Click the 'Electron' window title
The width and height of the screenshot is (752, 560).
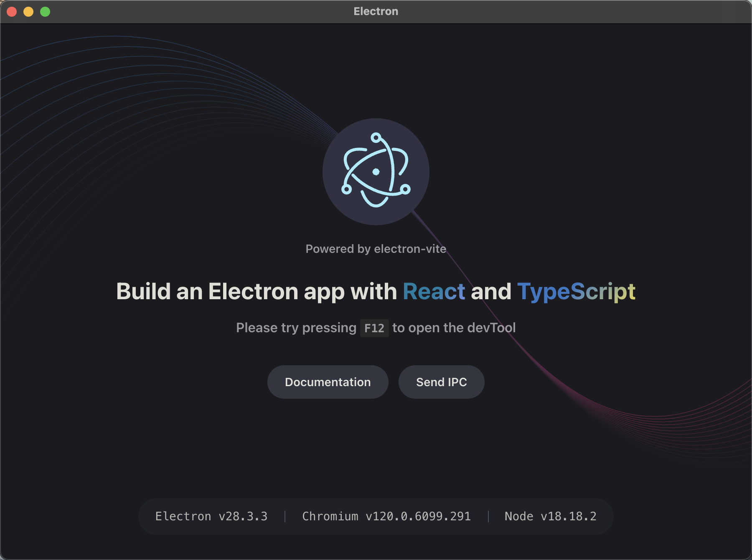pyautogui.click(x=376, y=11)
